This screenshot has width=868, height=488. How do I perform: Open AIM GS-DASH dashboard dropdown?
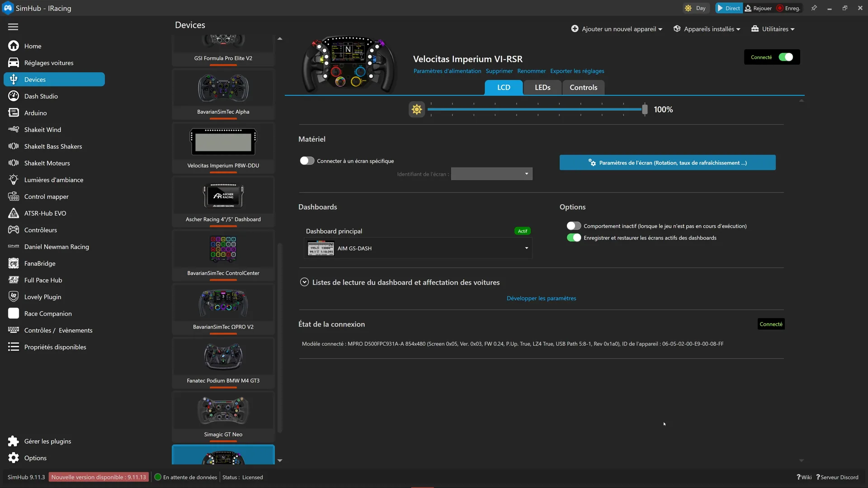tap(418, 248)
